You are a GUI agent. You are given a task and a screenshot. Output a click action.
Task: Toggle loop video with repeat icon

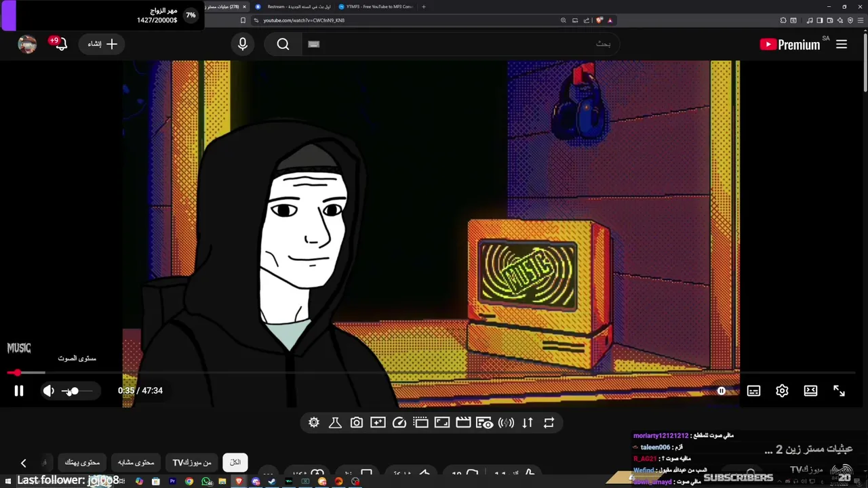pos(549,422)
